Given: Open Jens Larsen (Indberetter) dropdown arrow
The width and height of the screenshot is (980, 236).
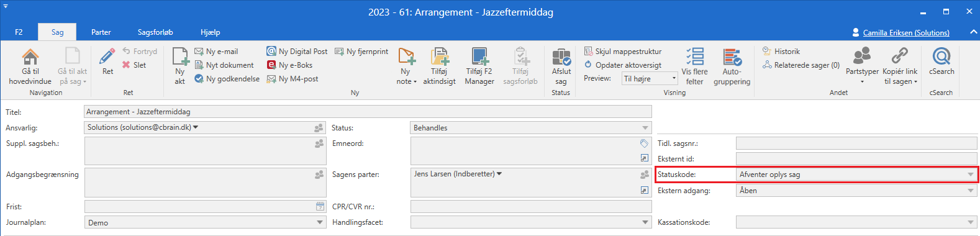Looking at the screenshot, I should (x=499, y=174).
